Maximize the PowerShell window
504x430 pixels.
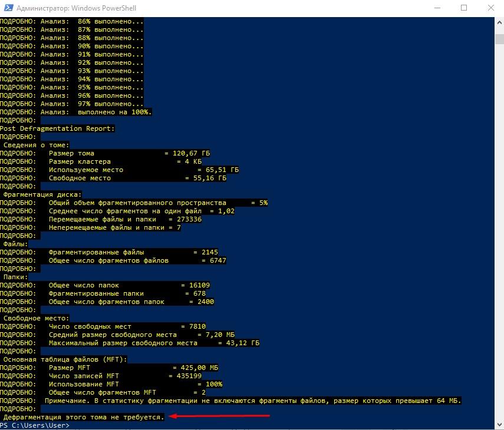[x=464, y=8]
